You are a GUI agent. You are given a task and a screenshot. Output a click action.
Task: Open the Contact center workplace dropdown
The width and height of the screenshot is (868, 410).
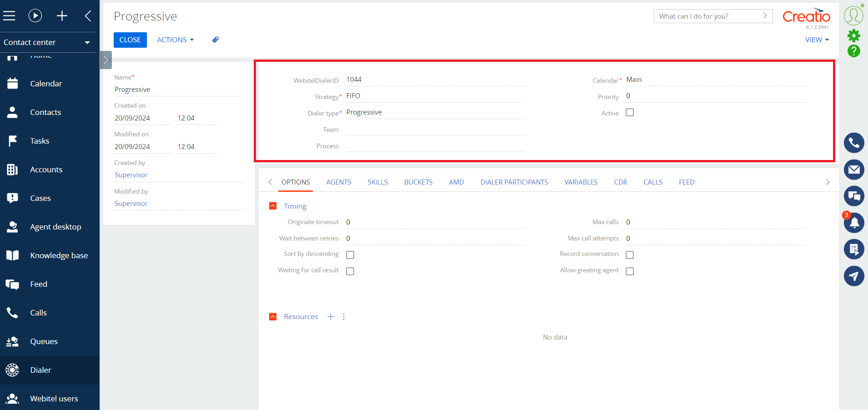pyautogui.click(x=48, y=42)
